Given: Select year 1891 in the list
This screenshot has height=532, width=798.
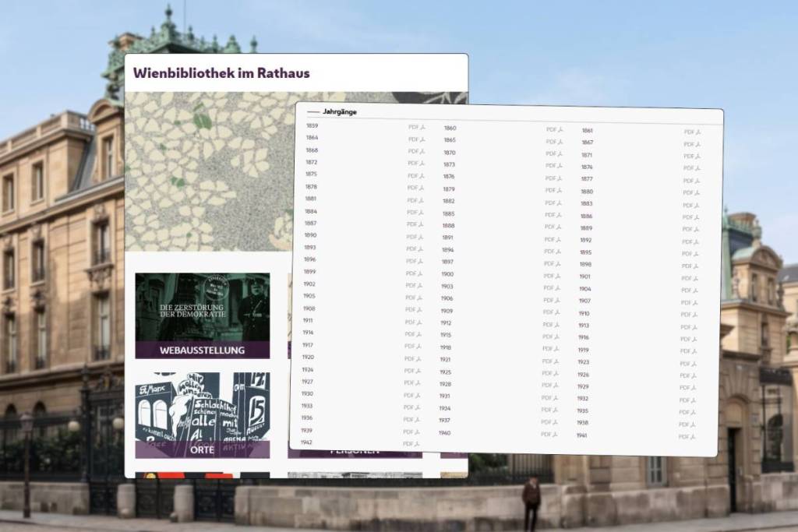Looking at the screenshot, I should [x=448, y=238].
